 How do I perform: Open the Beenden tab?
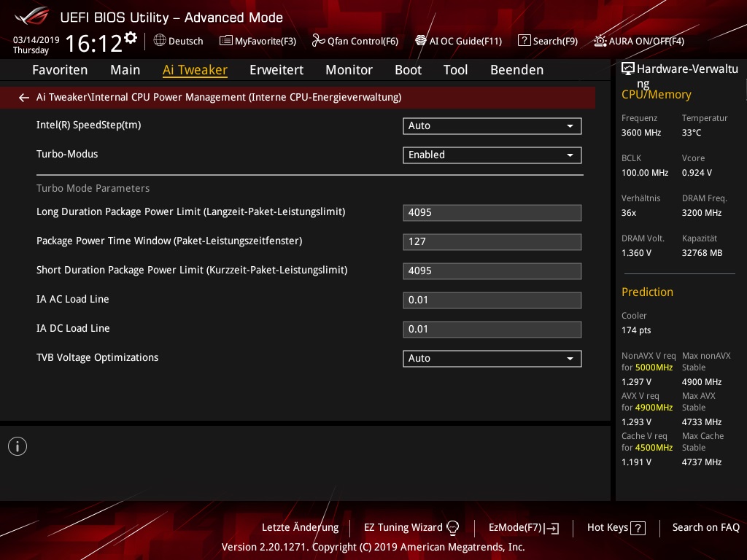pos(517,70)
